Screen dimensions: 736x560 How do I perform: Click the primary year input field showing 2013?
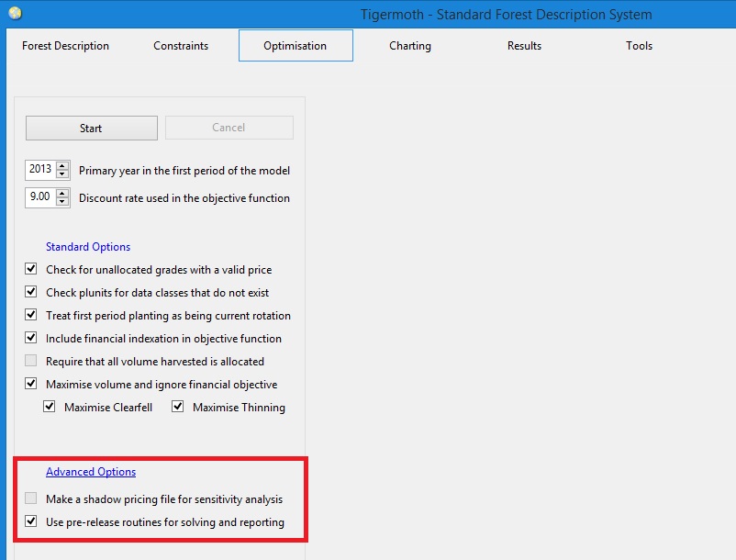40,170
